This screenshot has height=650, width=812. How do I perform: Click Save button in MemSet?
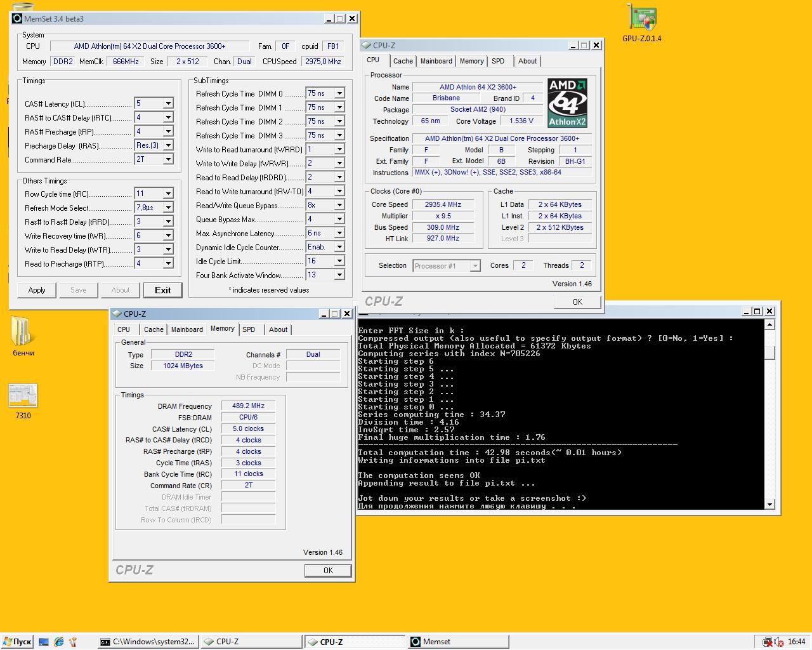pyautogui.click(x=79, y=290)
